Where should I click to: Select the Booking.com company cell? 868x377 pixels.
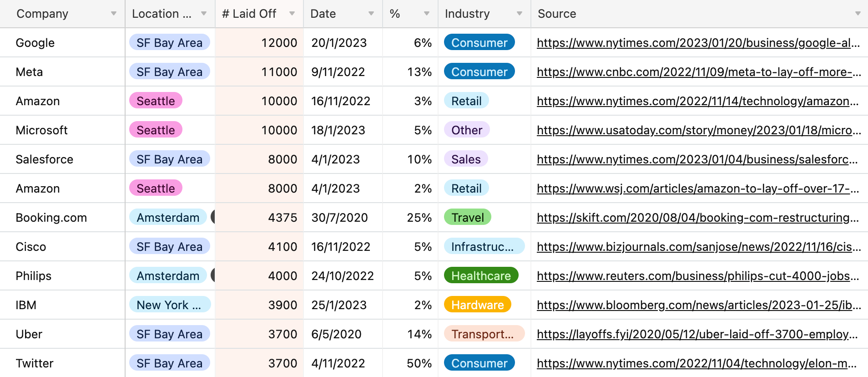62,218
